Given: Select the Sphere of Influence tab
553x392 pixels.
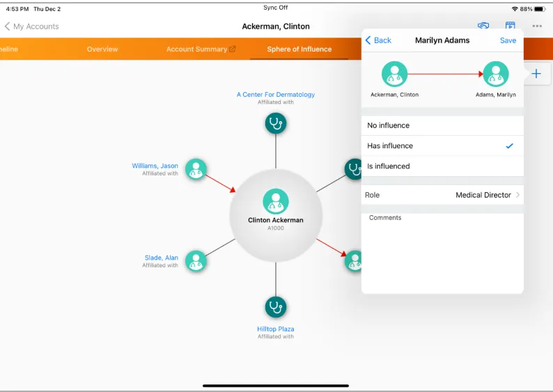Looking at the screenshot, I should point(299,49).
